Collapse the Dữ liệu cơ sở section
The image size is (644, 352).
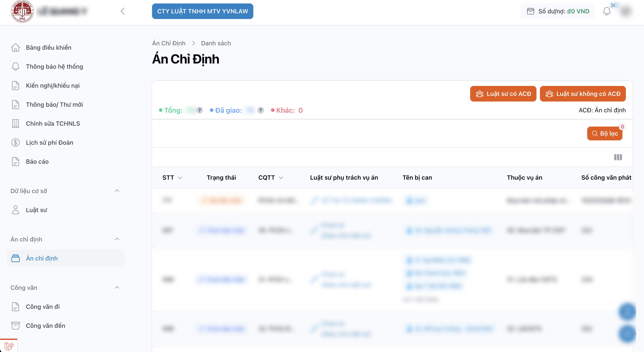[117, 191]
